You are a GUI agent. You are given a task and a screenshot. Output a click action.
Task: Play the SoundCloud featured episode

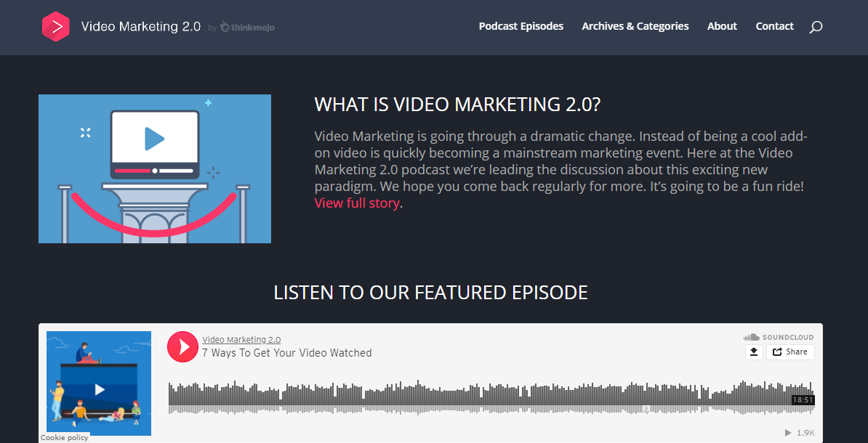point(182,346)
